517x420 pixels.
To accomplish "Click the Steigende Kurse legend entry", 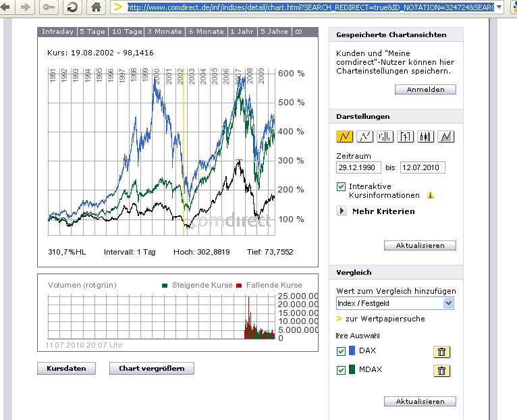I will pyautogui.click(x=198, y=285).
